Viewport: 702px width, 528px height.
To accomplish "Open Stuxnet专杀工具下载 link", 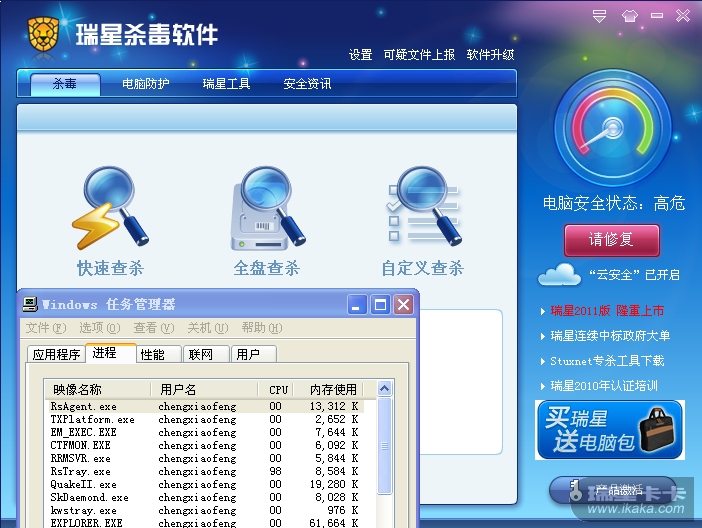I will coord(607,361).
